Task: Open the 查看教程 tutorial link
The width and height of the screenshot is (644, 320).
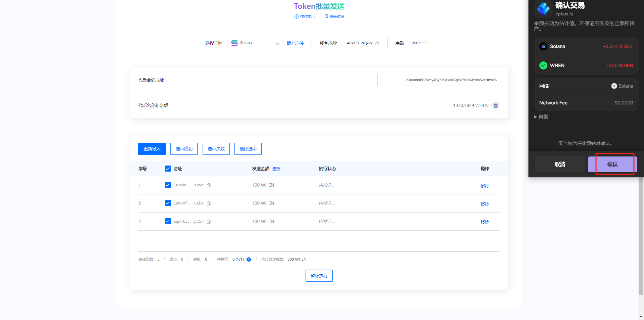Action: [x=334, y=16]
